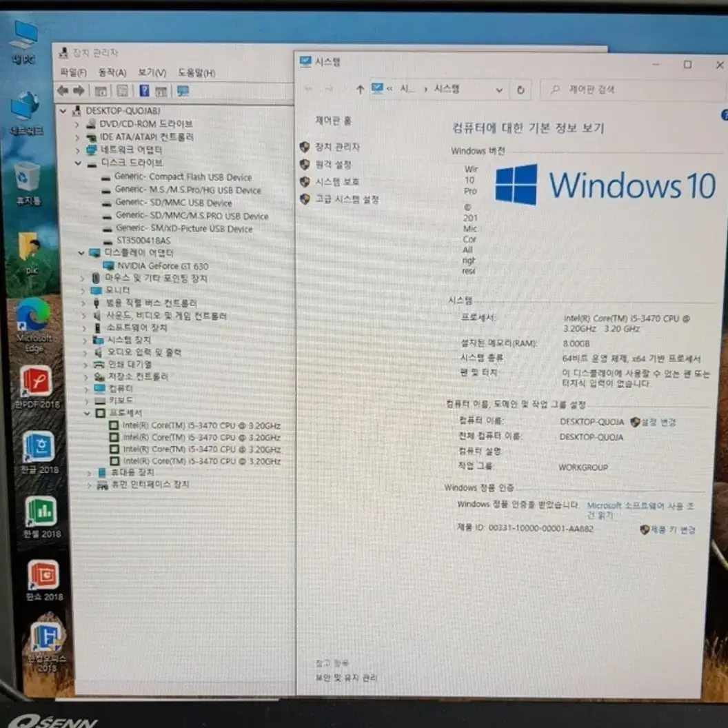Click 장치 관리자 link in System sidebar
This screenshot has width=728, height=728.
pos(338,147)
